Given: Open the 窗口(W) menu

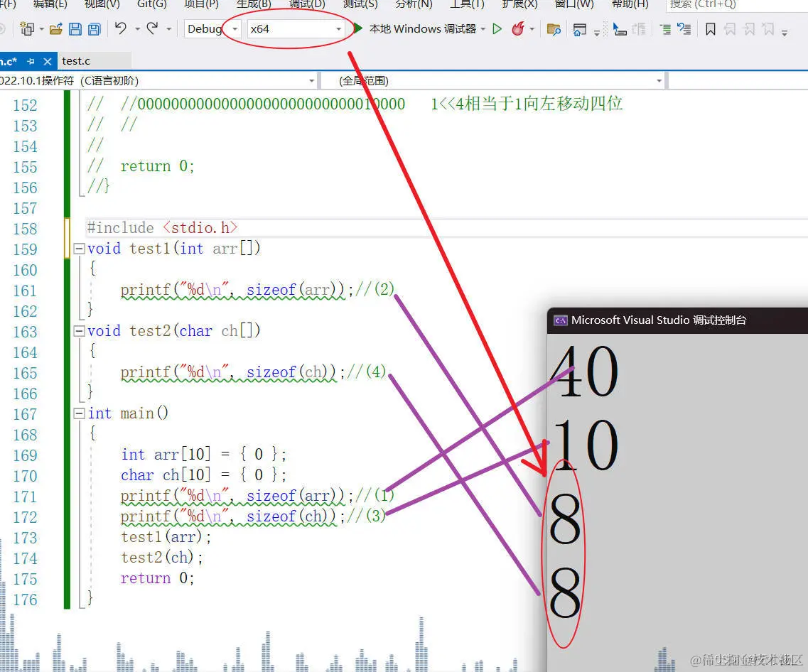Looking at the screenshot, I should pyautogui.click(x=574, y=4).
